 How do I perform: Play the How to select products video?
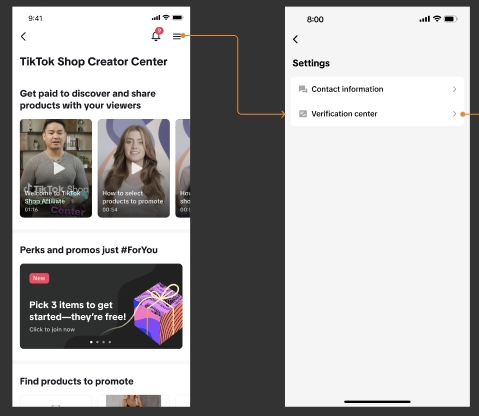coord(134,168)
